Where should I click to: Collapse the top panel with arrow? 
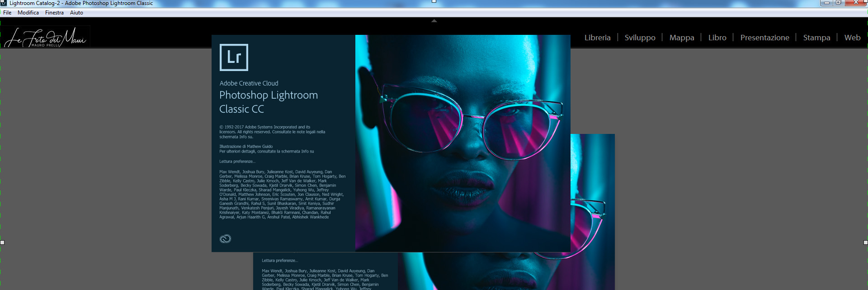[434, 21]
